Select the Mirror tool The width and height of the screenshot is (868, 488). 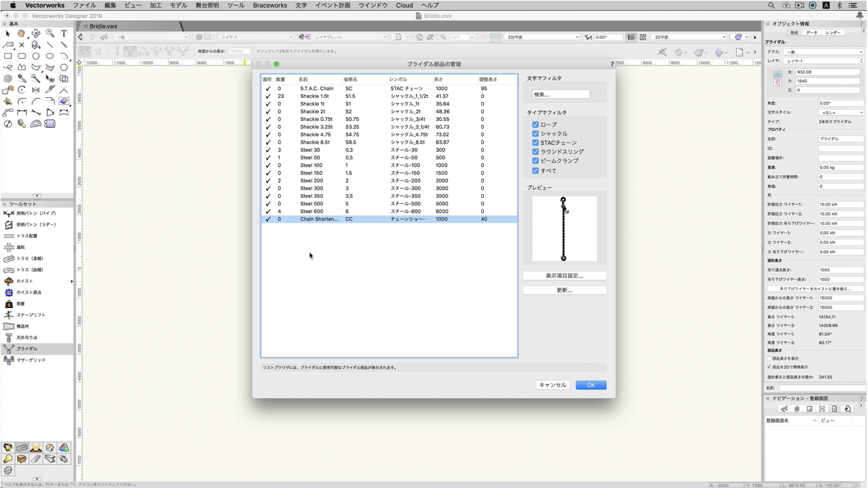click(36, 90)
